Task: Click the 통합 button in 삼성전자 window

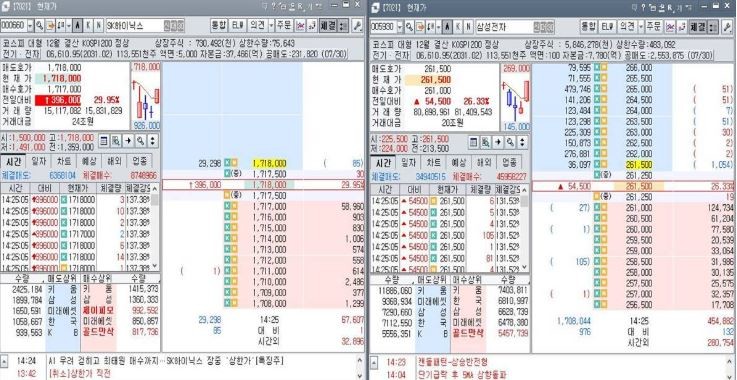Action: click(x=589, y=26)
